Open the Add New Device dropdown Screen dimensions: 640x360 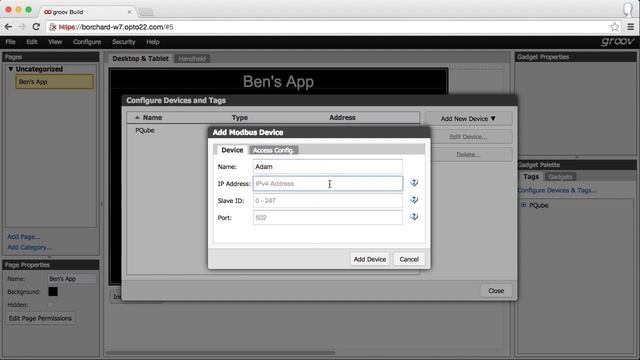(468, 119)
